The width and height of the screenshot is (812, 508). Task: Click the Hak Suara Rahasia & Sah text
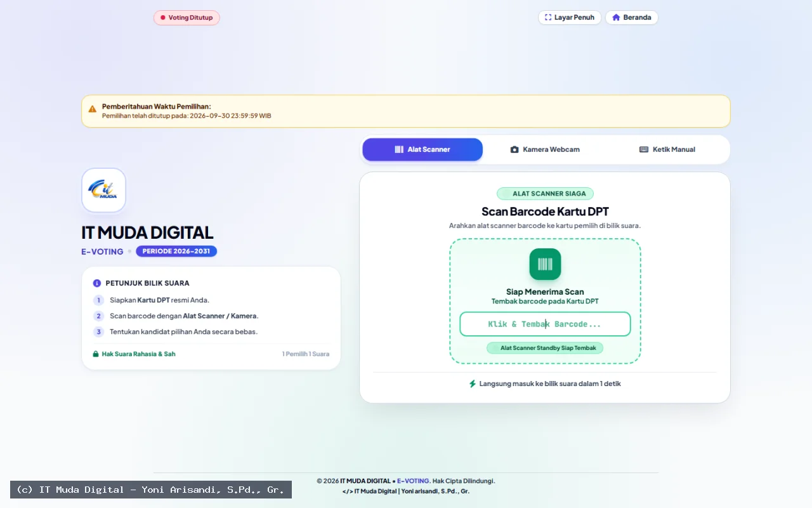[139, 354]
